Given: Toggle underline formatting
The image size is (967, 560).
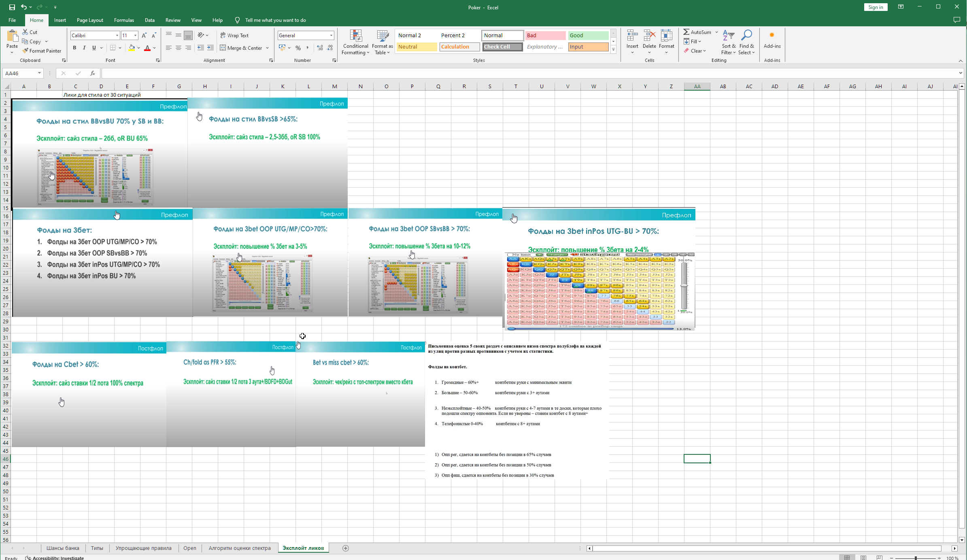Looking at the screenshot, I should coord(94,48).
